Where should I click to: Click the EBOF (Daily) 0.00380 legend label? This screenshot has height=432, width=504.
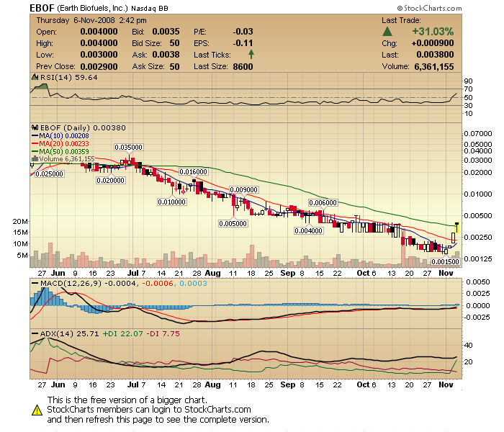(x=83, y=127)
